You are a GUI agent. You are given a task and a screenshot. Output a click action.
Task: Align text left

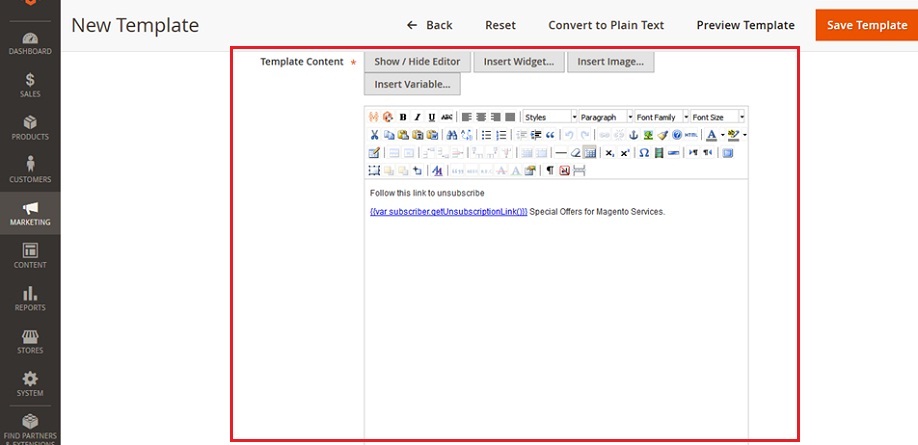(467, 117)
